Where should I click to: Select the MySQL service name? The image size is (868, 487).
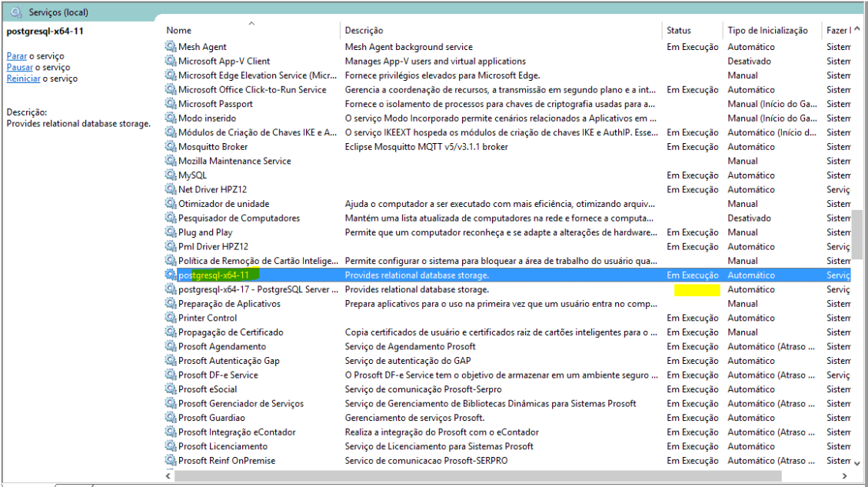[x=192, y=175]
